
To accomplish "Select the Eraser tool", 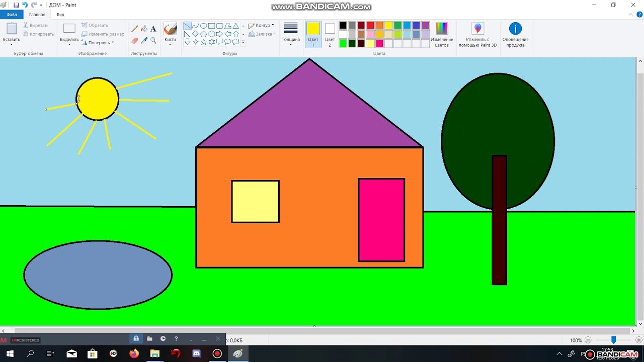I will tap(135, 41).
